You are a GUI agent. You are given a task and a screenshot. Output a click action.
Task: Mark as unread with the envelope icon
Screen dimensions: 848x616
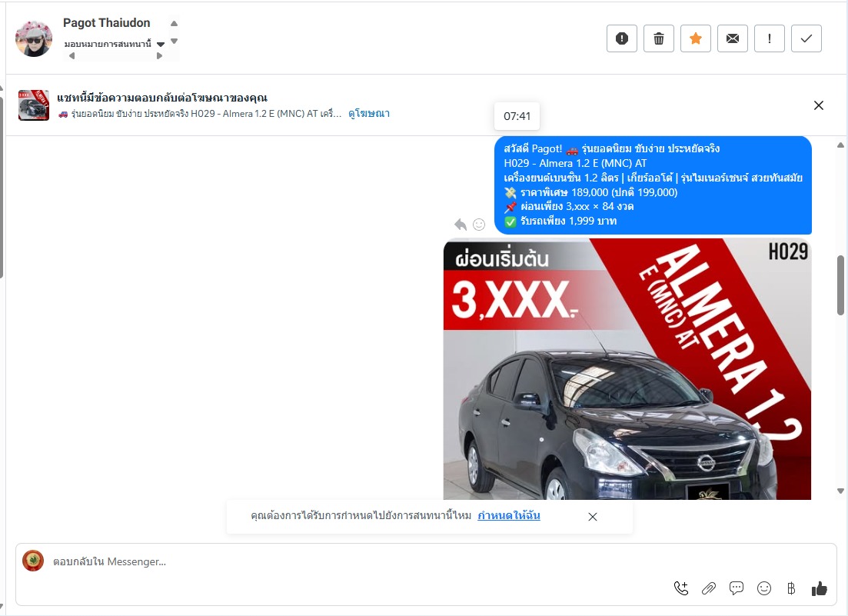(732, 38)
